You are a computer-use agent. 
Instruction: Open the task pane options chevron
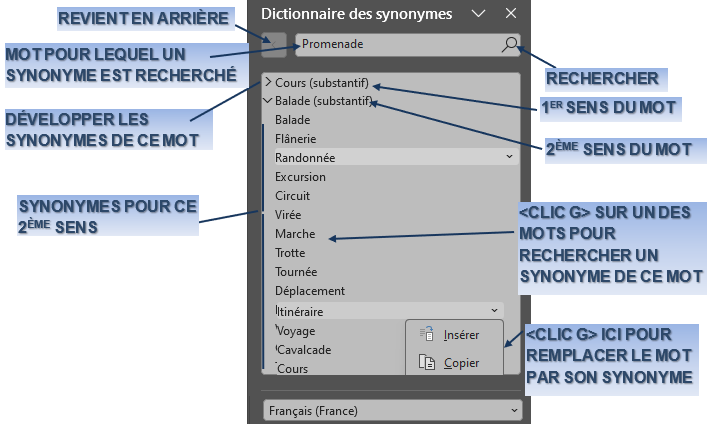[478, 14]
